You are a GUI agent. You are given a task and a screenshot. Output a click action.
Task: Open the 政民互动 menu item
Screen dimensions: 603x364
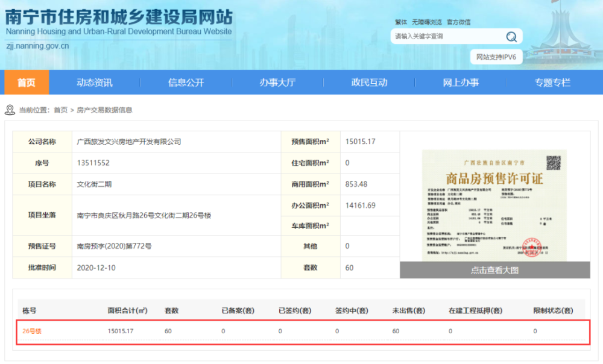point(369,83)
